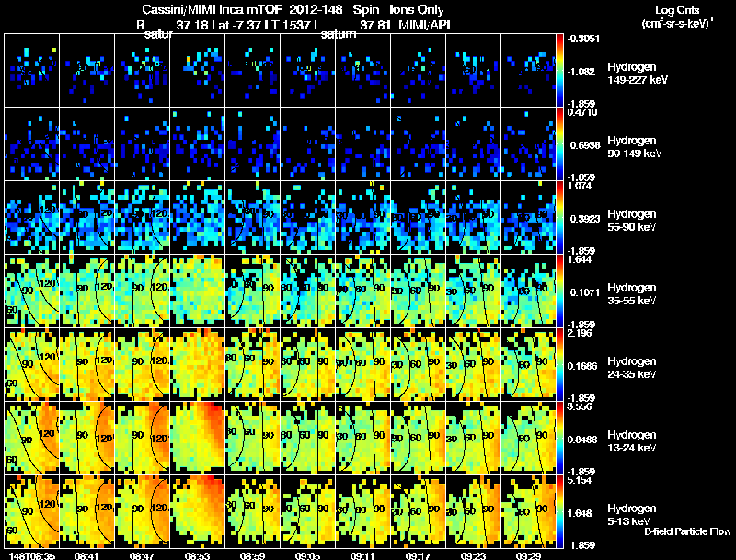Open the 08:53 image in the 13-24 keV row
736x560 pixels.
(x=197, y=439)
